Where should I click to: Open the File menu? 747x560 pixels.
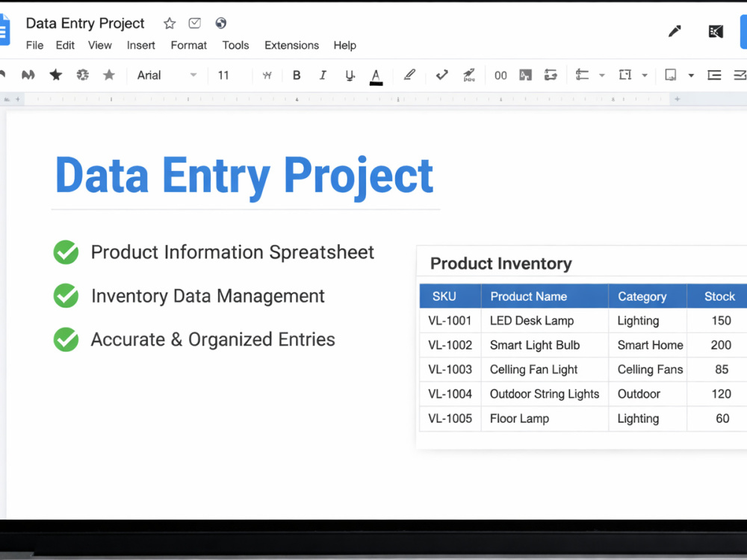34,46
